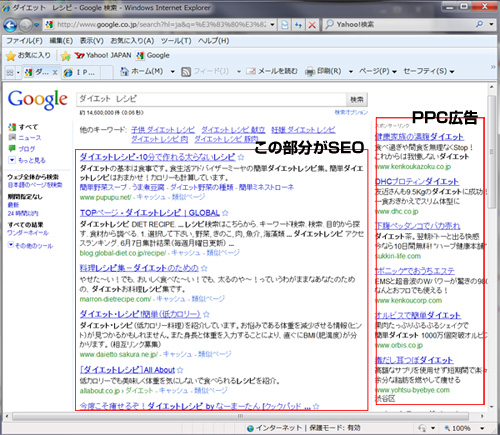Click the Google logo

38,100
